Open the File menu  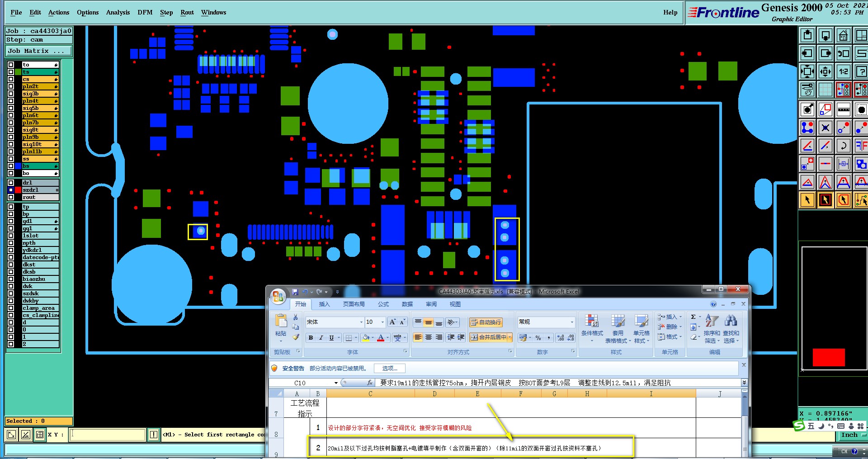pyautogui.click(x=16, y=12)
